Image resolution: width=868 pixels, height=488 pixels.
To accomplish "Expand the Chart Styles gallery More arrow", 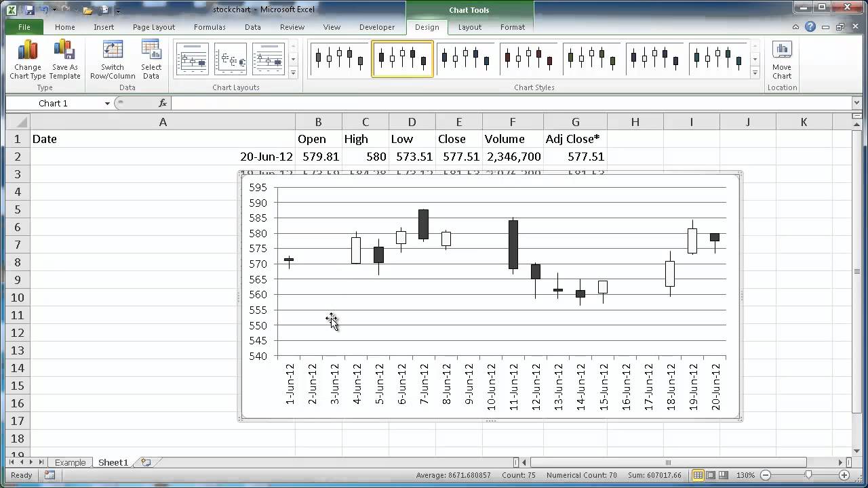I will point(755,72).
